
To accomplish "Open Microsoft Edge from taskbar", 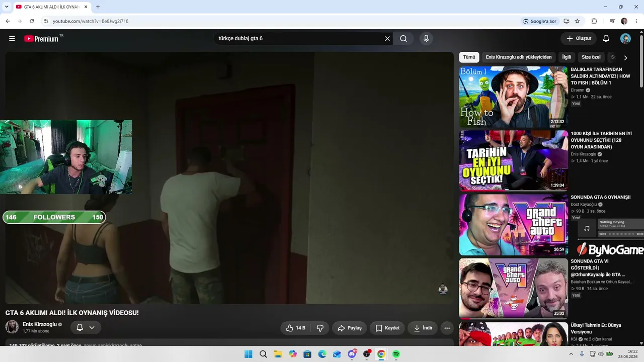I will point(323,354).
